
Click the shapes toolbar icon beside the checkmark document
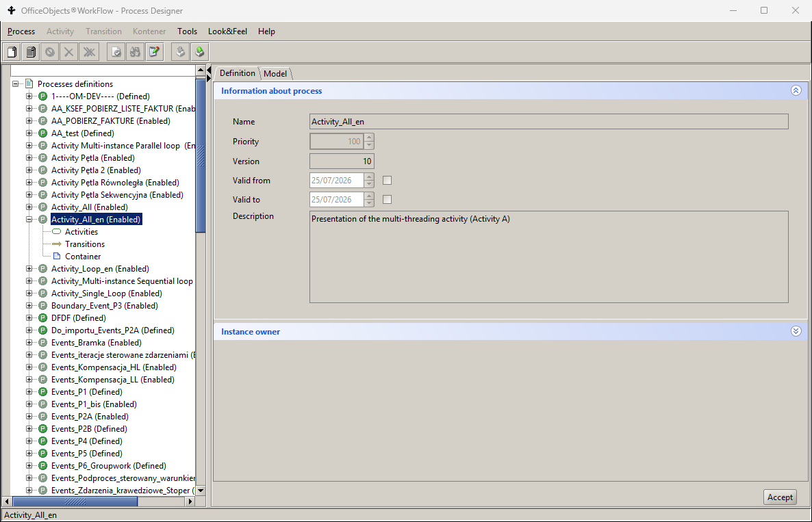(x=135, y=52)
